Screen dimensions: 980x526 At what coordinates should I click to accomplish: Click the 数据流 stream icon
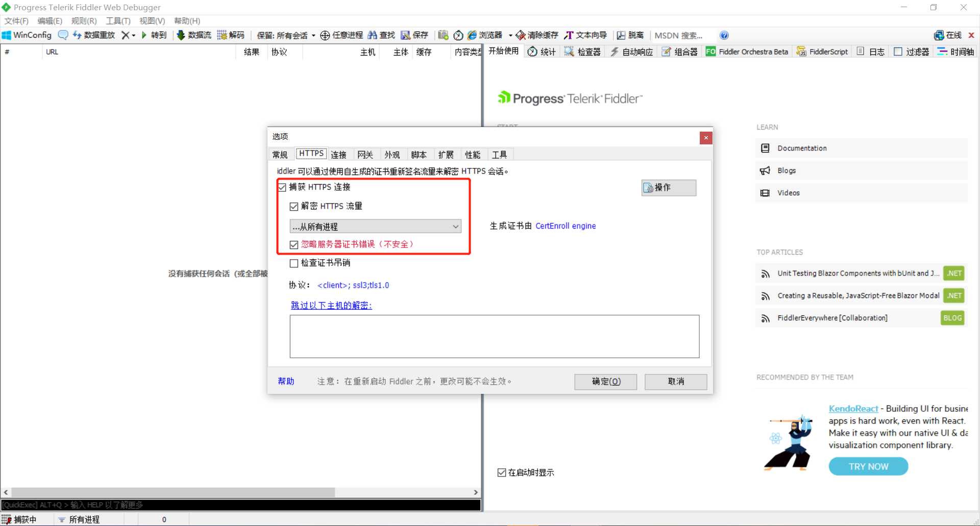pyautogui.click(x=181, y=35)
